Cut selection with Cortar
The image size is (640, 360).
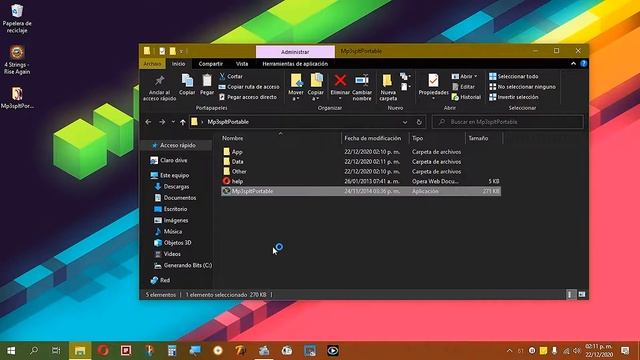tap(231, 76)
